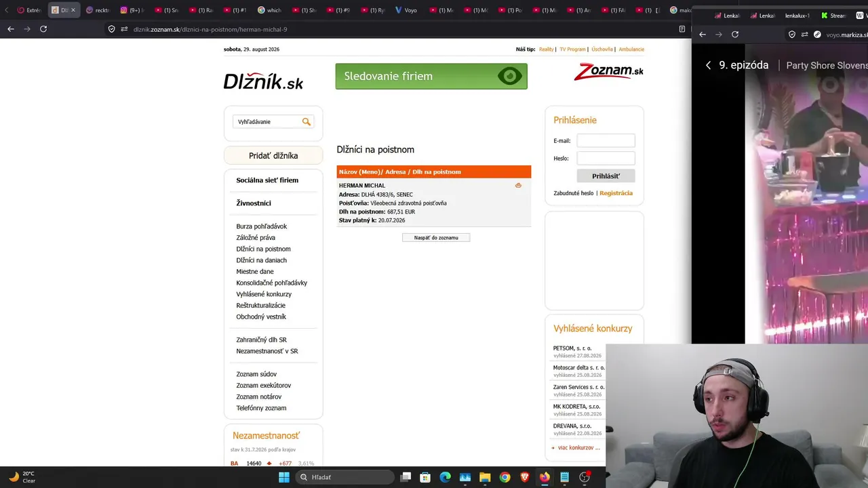Open Windows Start menu
Image resolution: width=868 pixels, height=488 pixels.
284,477
